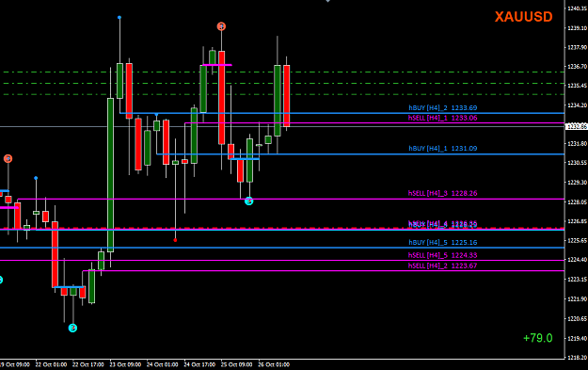Select the hSELL [H4]_1 1233.06 label

click(x=443, y=118)
